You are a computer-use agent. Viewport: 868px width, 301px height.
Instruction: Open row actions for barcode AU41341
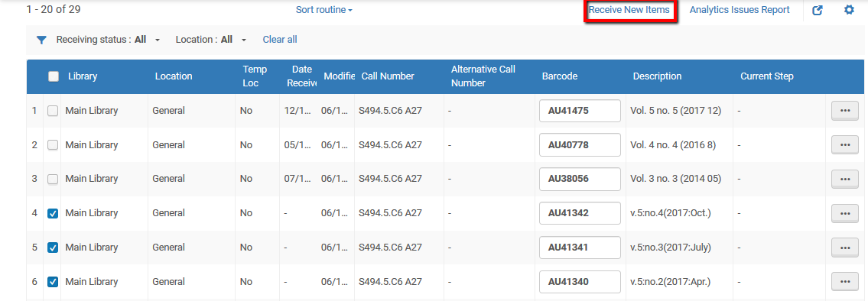pos(845,248)
